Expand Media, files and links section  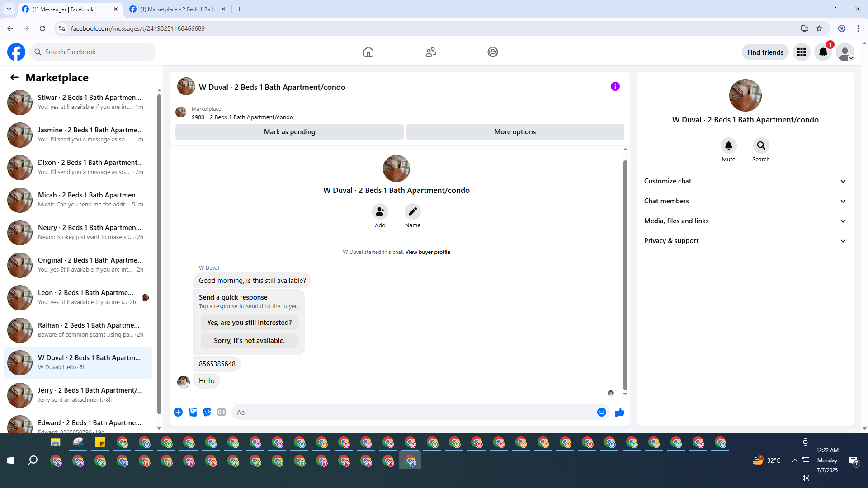pyautogui.click(x=745, y=221)
